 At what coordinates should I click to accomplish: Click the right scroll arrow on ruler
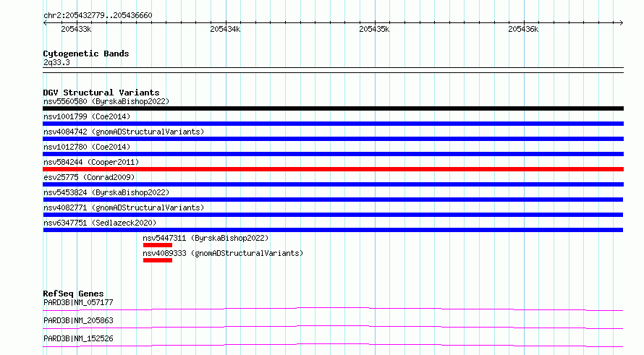coord(621,23)
